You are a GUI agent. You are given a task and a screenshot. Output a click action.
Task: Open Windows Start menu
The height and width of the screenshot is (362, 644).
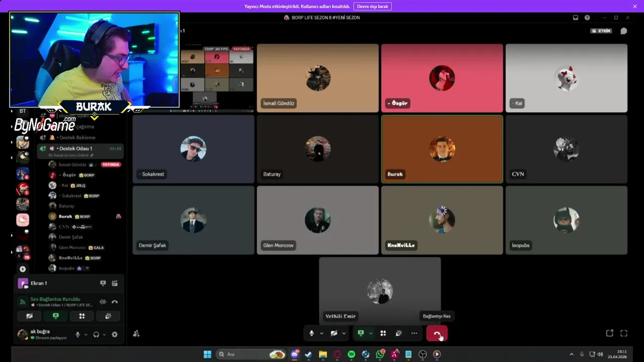coord(207,354)
